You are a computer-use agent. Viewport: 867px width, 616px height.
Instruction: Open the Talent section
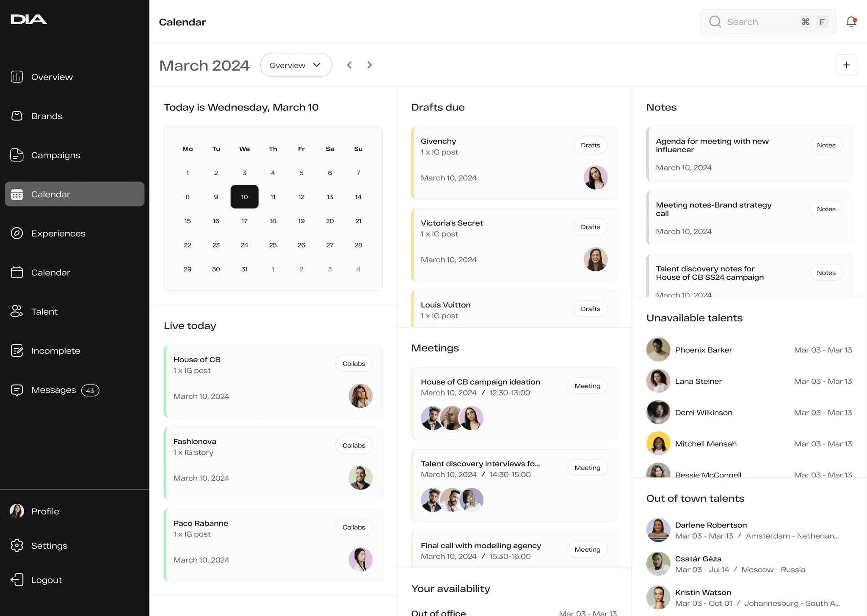[x=44, y=312]
